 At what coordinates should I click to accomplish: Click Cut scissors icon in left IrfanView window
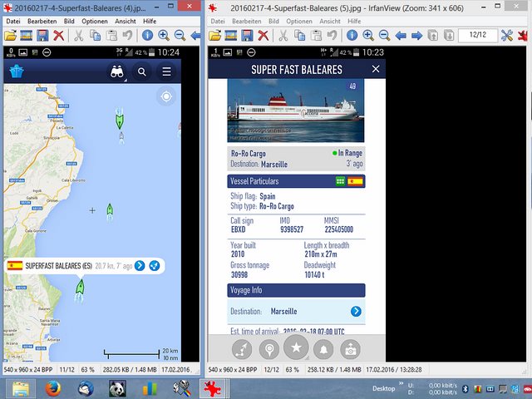point(79,35)
